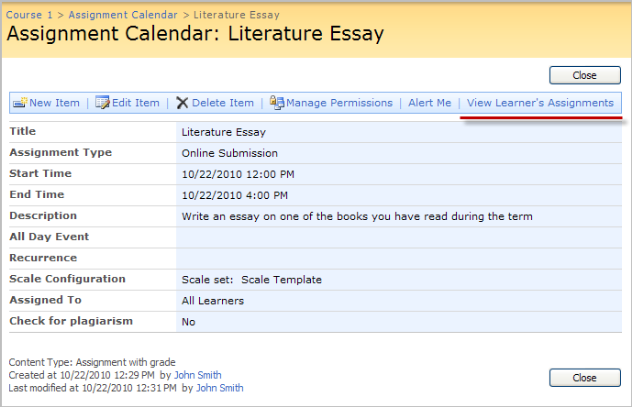The height and width of the screenshot is (408, 633).
Task: Open John Smith last modified link
Action: click(220, 388)
